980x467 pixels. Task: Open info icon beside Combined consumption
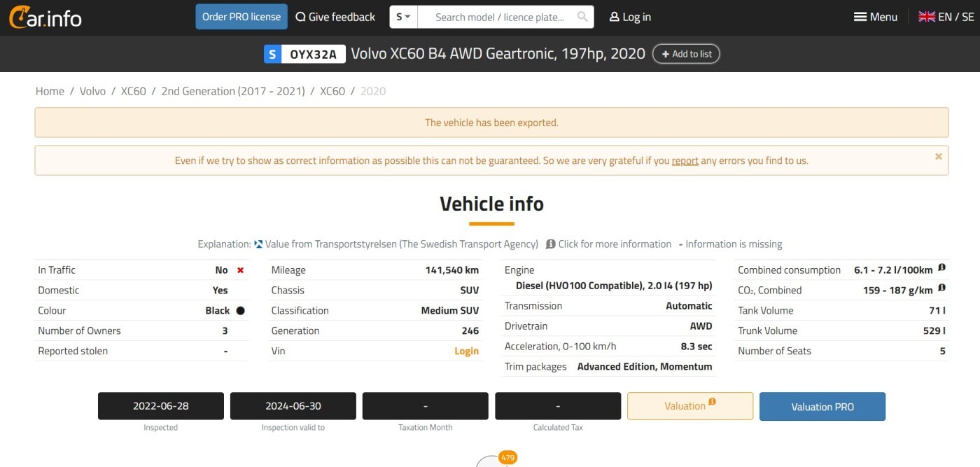tap(941, 268)
